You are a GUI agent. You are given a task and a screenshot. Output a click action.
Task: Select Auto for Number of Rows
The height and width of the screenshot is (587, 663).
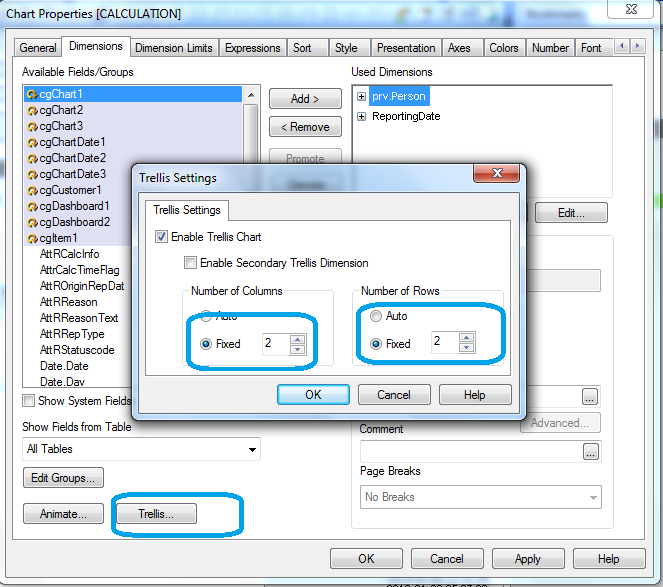point(375,316)
